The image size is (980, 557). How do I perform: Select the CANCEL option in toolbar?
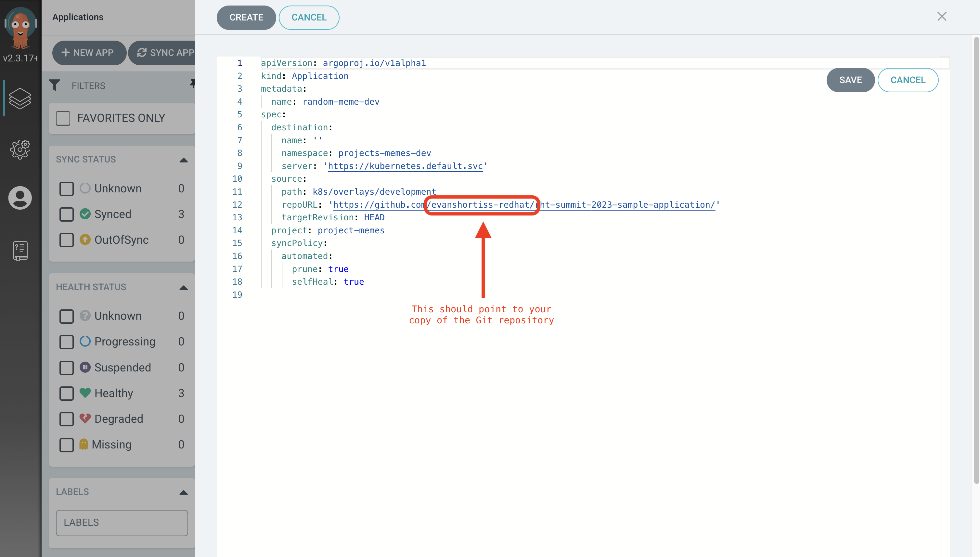(308, 18)
